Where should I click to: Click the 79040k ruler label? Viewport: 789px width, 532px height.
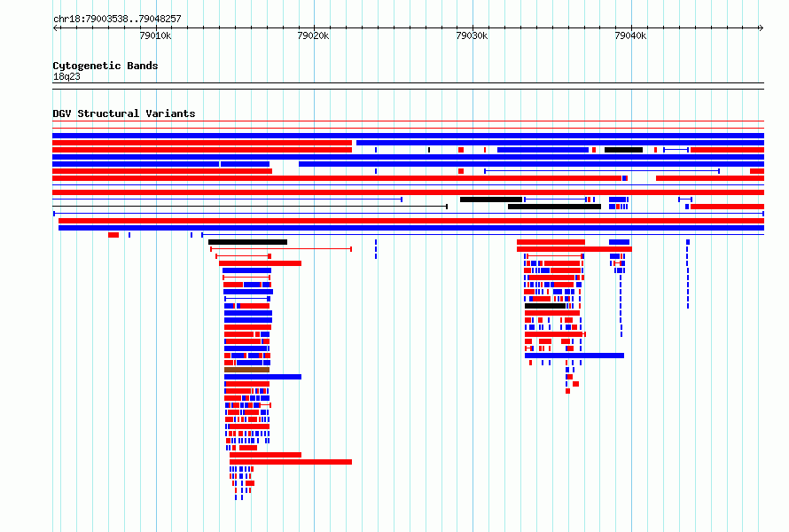(x=630, y=35)
